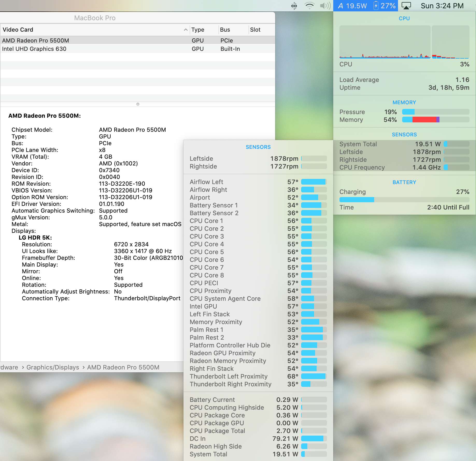The height and width of the screenshot is (461, 476).
Task: Select the CPU Core 8 temperature row
Action: tap(258, 275)
